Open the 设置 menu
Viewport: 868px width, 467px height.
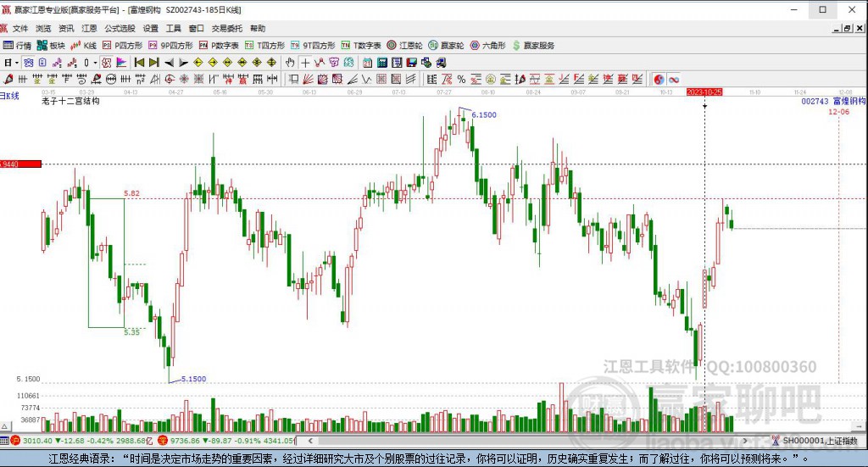coord(151,28)
